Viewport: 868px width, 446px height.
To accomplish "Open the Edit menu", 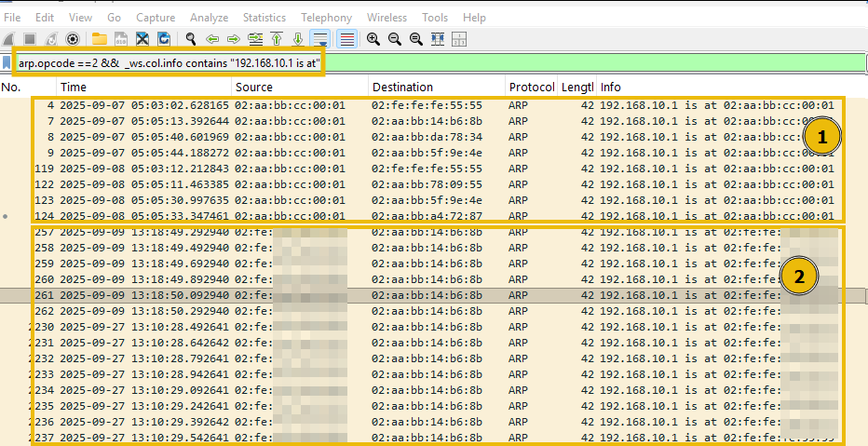I will click(45, 18).
